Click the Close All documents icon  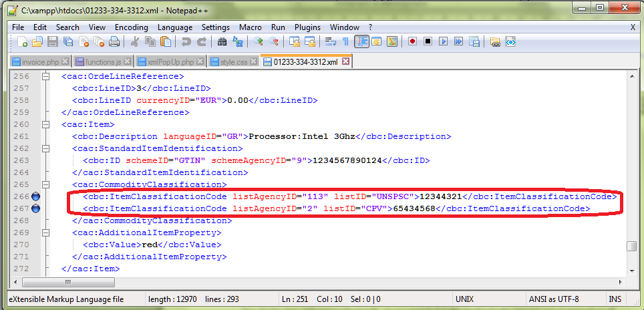click(99, 41)
